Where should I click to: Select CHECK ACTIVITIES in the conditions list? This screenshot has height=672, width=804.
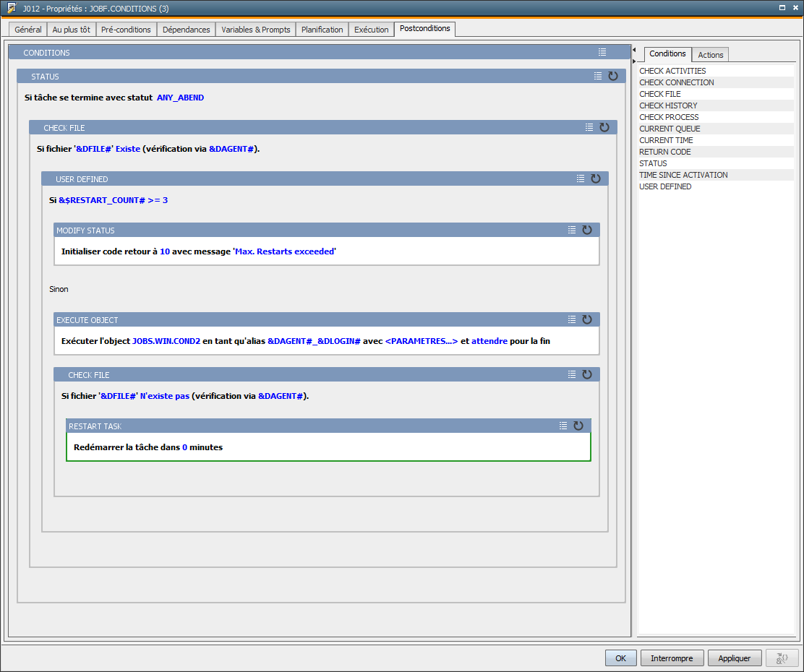716,71
